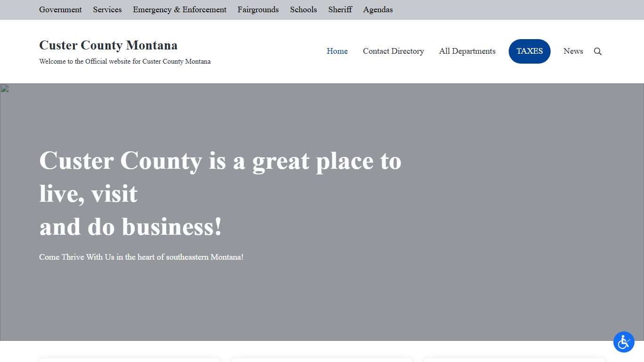Screen dimensions: 644x362
Task: Click the accessibility widget icon
Action: click(624, 342)
